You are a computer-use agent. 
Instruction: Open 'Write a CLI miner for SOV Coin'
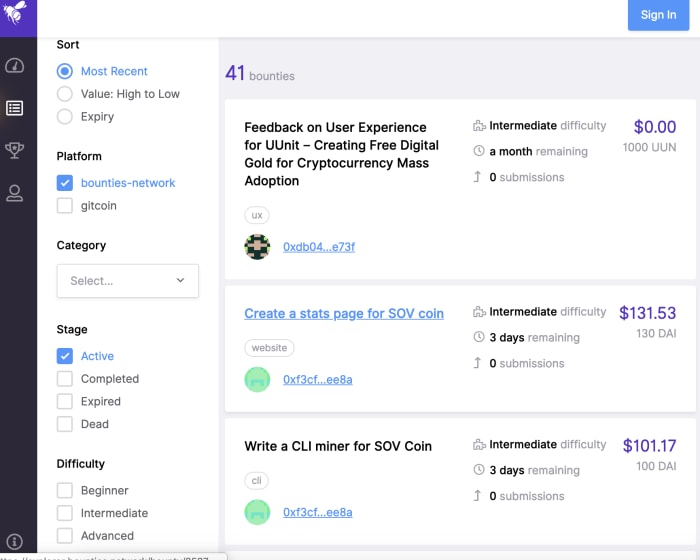pos(338,446)
